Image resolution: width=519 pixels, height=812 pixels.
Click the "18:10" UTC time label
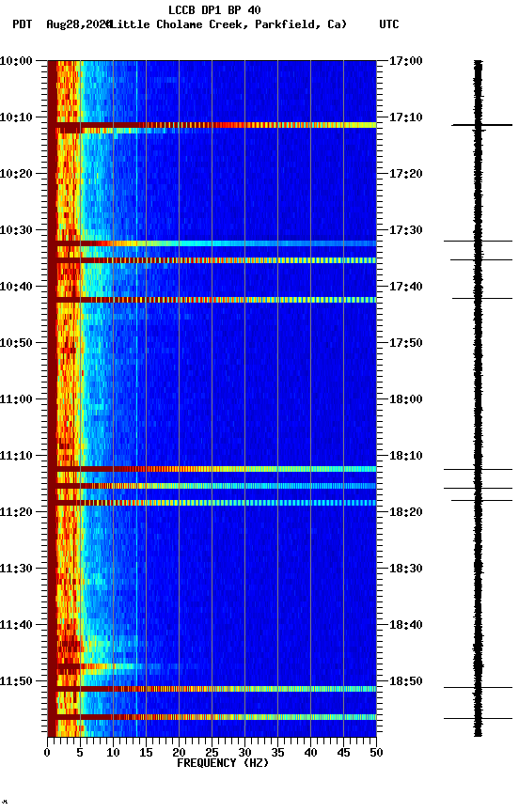[405, 456]
